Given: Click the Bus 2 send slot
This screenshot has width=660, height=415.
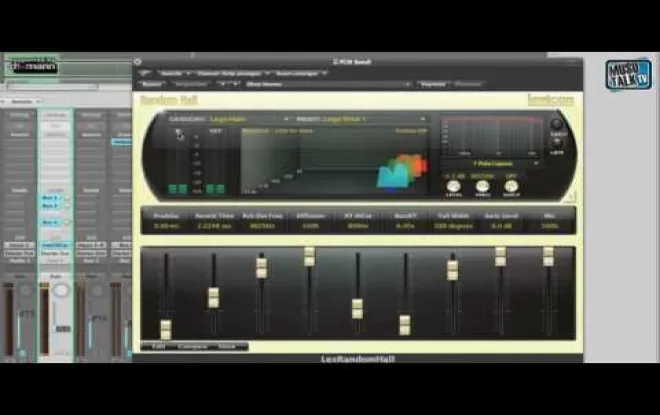Looking at the screenshot, I should point(52,206).
